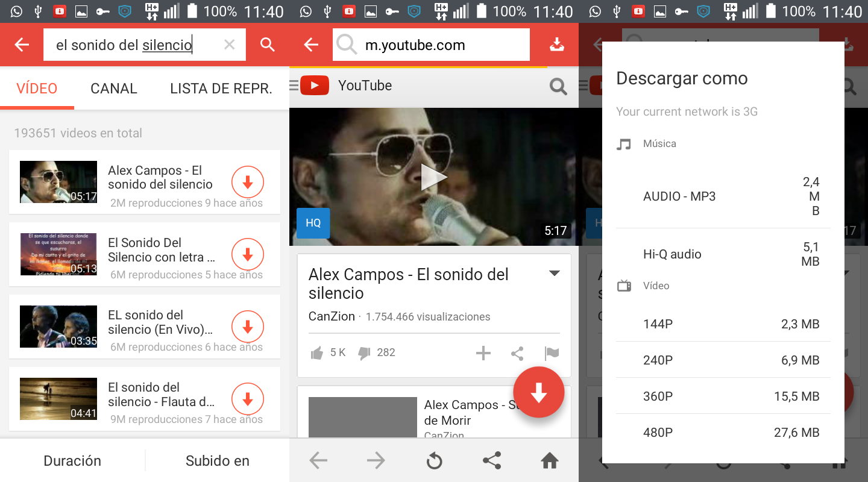Switch to the CANAL tab
Screen dimensions: 868x482
114,89
